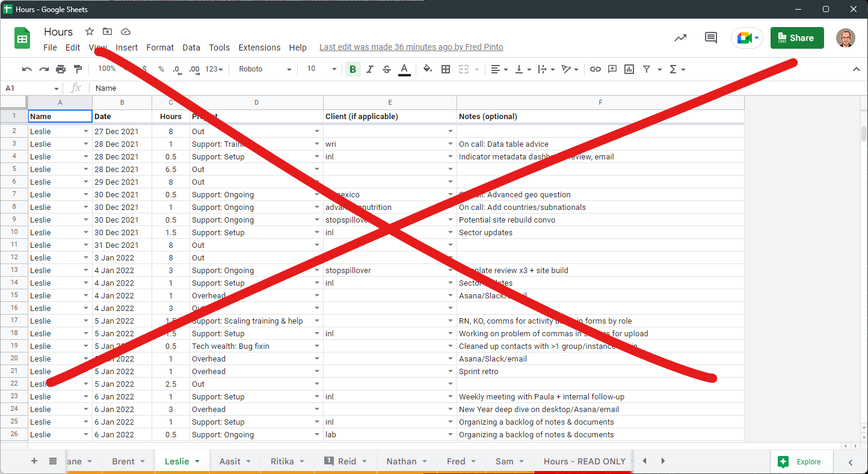Screen dimensions: 868x474
Task: Open the filter views dropdown arrow
Action: tap(660, 69)
